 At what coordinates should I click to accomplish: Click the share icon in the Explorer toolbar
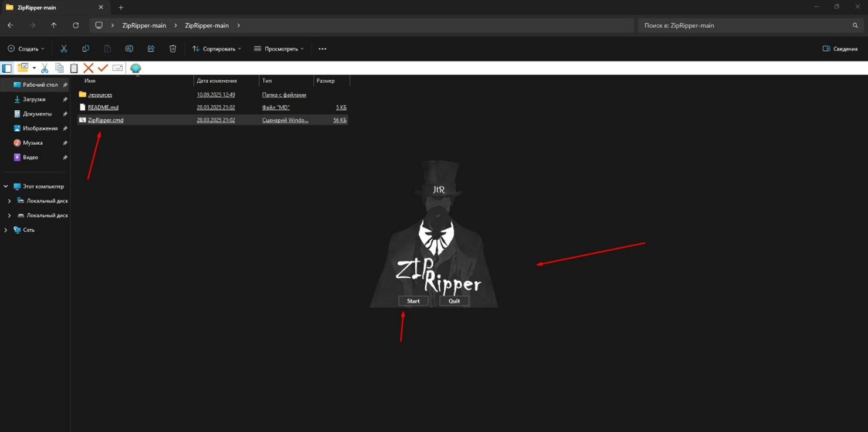[x=151, y=49]
